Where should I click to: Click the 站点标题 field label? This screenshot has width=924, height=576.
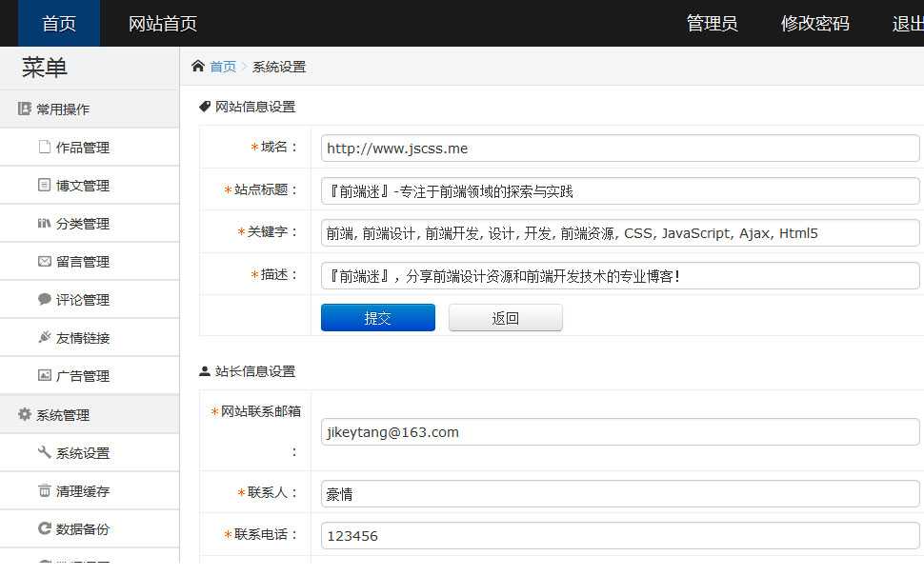point(261,189)
